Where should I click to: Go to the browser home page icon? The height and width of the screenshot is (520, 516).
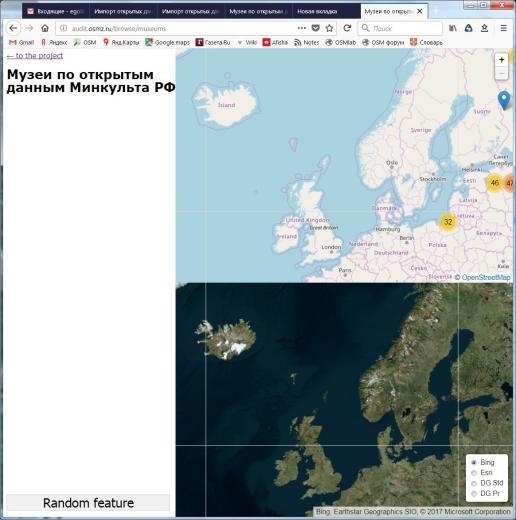[x=45, y=28]
